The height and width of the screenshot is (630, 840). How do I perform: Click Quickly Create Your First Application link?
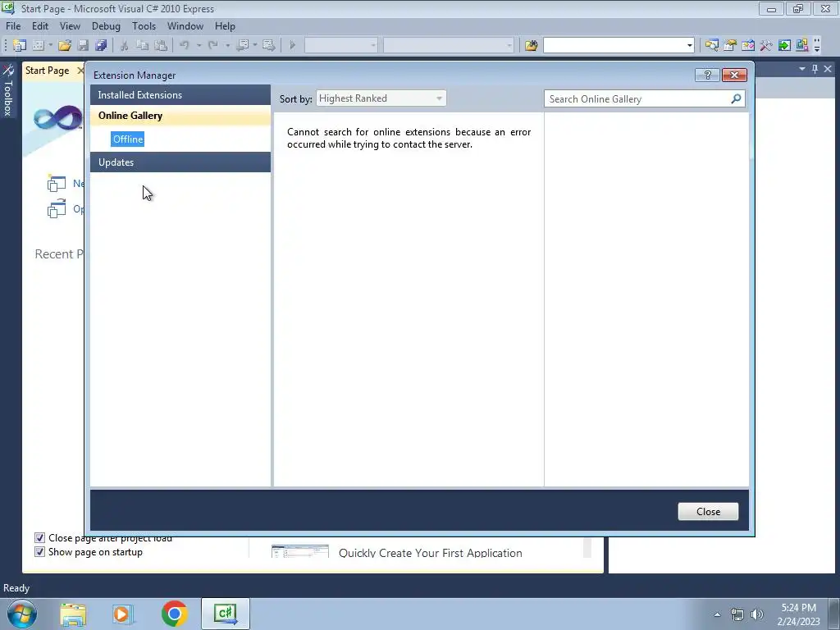coord(430,553)
